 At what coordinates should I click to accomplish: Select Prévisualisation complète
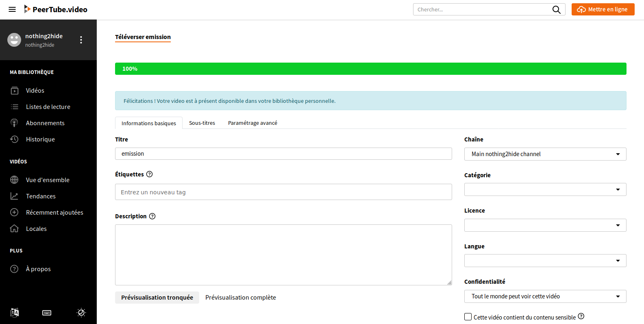tap(241, 298)
